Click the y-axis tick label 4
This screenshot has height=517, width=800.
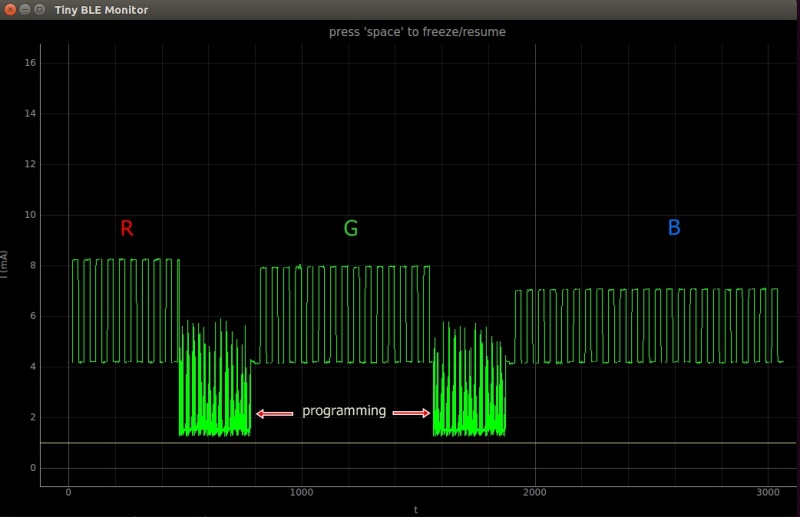[x=33, y=366]
